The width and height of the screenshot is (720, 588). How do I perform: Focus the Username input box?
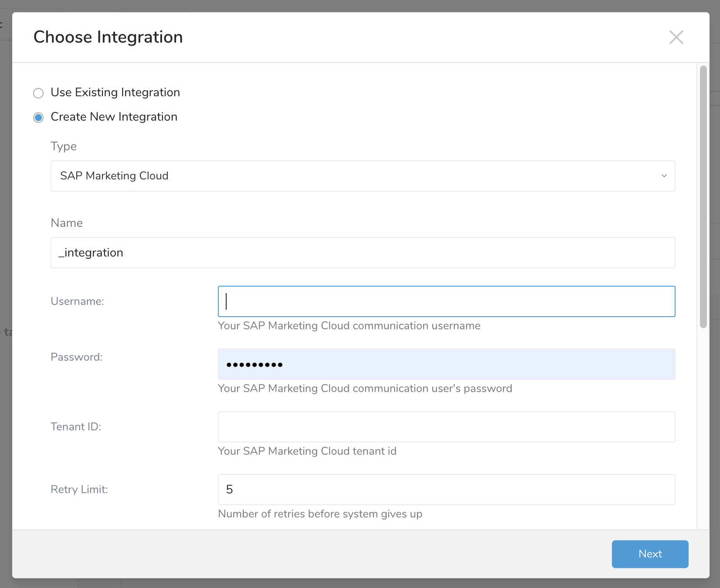tap(446, 301)
